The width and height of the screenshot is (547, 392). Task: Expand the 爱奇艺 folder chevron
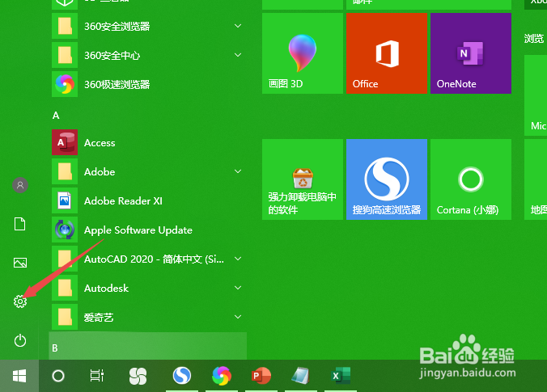click(x=238, y=317)
